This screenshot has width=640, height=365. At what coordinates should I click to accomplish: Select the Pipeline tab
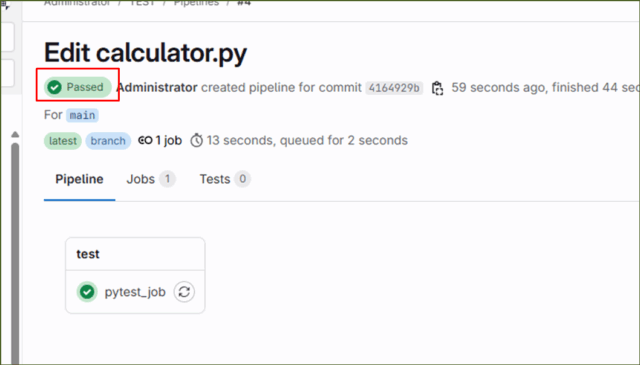[x=79, y=179]
